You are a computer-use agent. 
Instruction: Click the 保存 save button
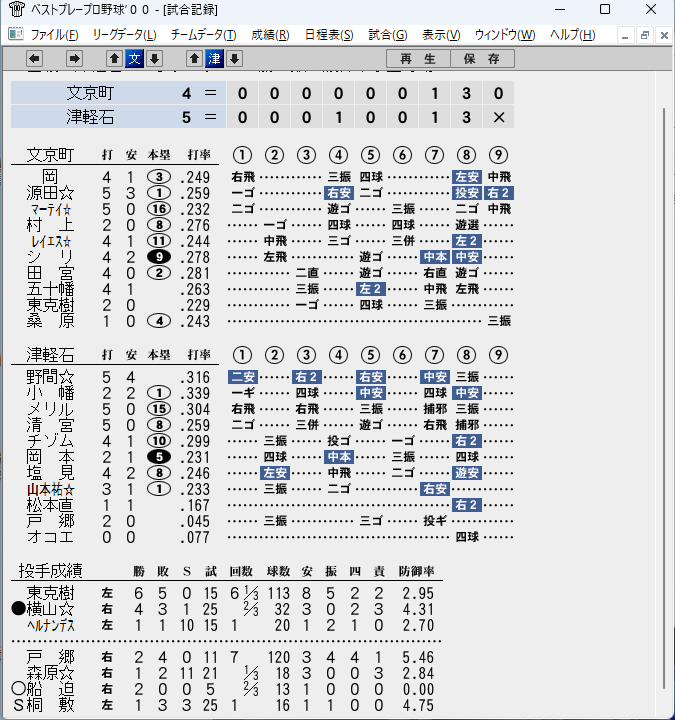(482, 59)
